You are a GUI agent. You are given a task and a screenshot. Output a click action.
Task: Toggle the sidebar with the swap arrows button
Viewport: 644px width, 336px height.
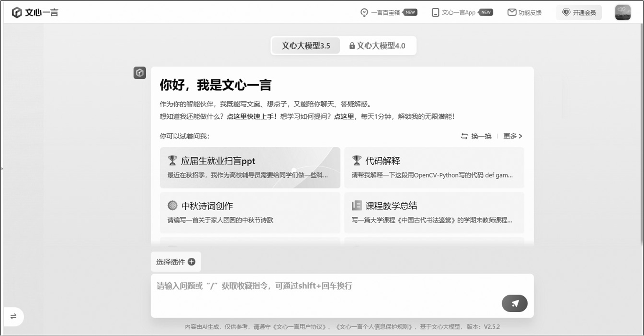click(x=13, y=316)
